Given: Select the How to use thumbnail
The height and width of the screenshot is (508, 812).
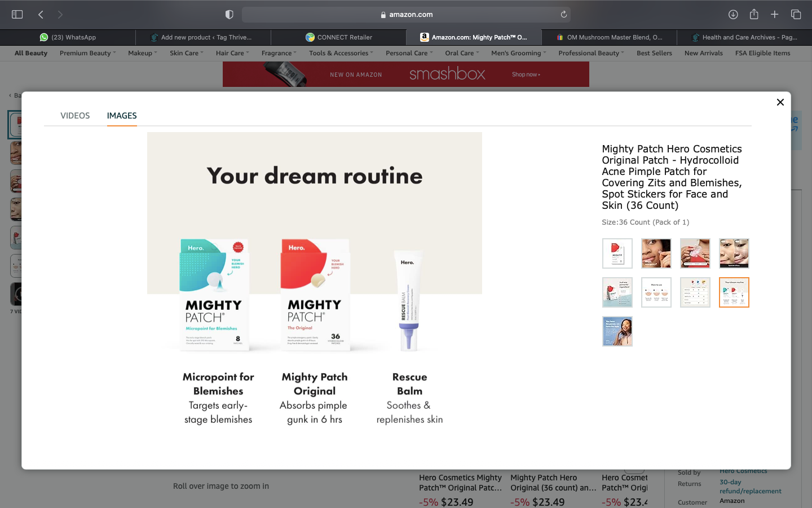Looking at the screenshot, I should (x=656, y=292).
